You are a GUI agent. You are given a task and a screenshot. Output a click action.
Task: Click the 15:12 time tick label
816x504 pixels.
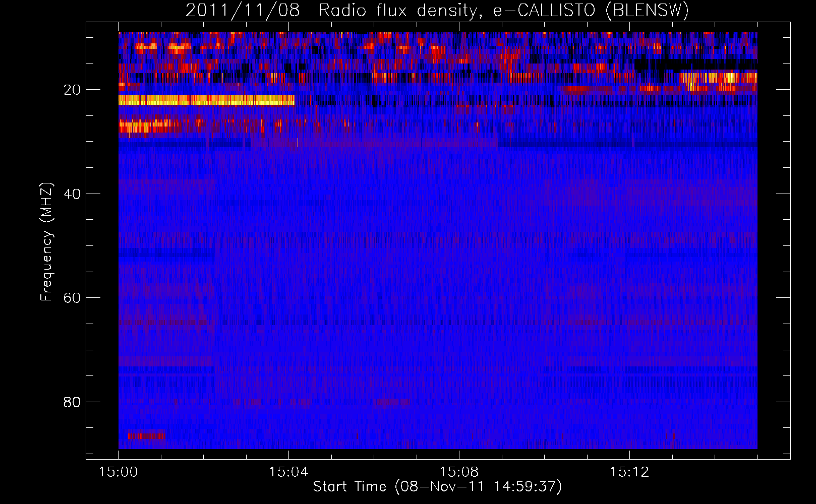tap(629, 472)
